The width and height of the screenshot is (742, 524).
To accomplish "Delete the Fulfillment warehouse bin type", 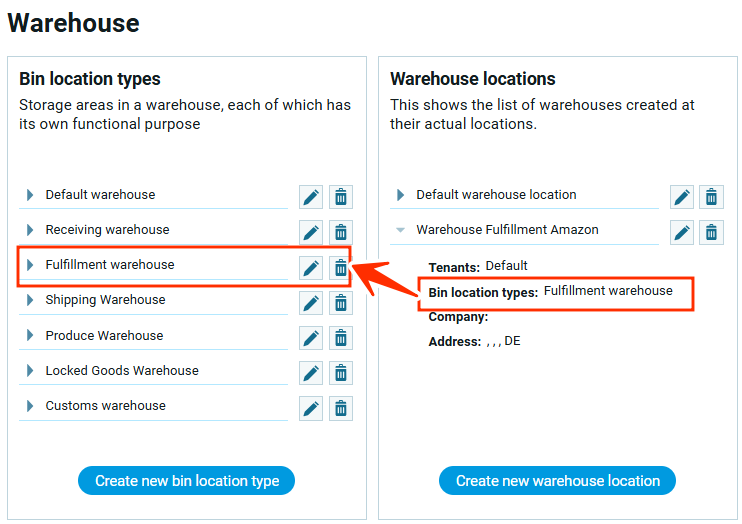I will point(341,268).
